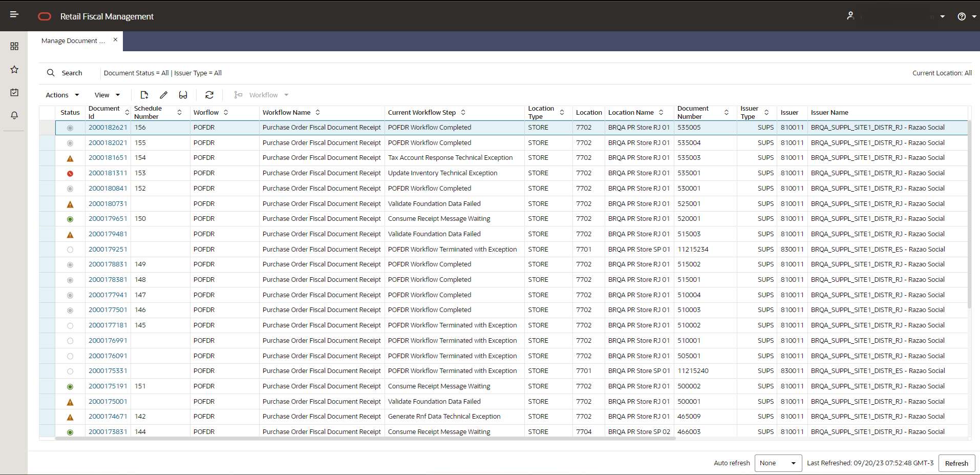Open the Actions menu
This screenshot has width=980, height=475.
pyautogui.click(x=61, y=95)
